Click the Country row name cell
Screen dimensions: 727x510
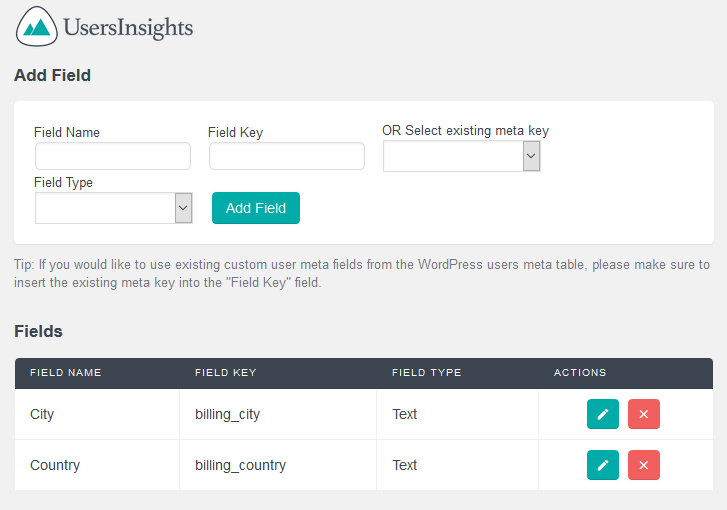pos(97,465)
